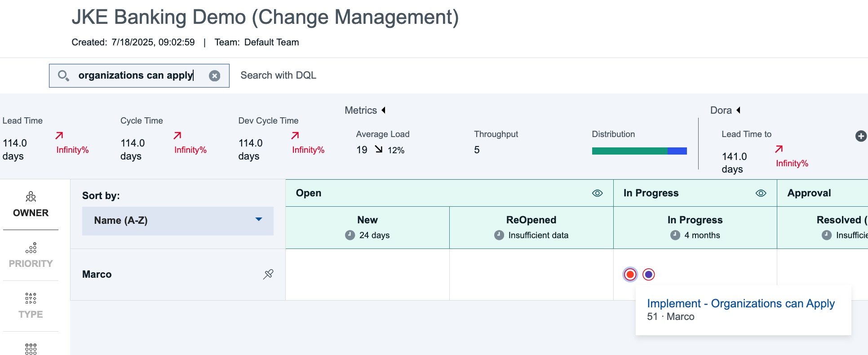The height and width of the screenshot is (355, 868).
Task: Select the purple work item dot
Action: tap(649, 274)
